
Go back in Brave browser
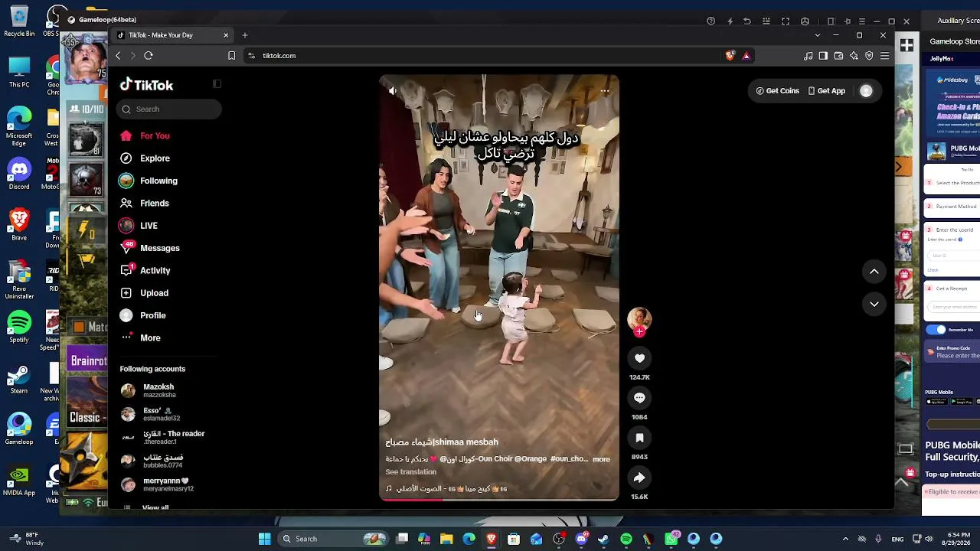pyautogui.click(x=118, y=56)
